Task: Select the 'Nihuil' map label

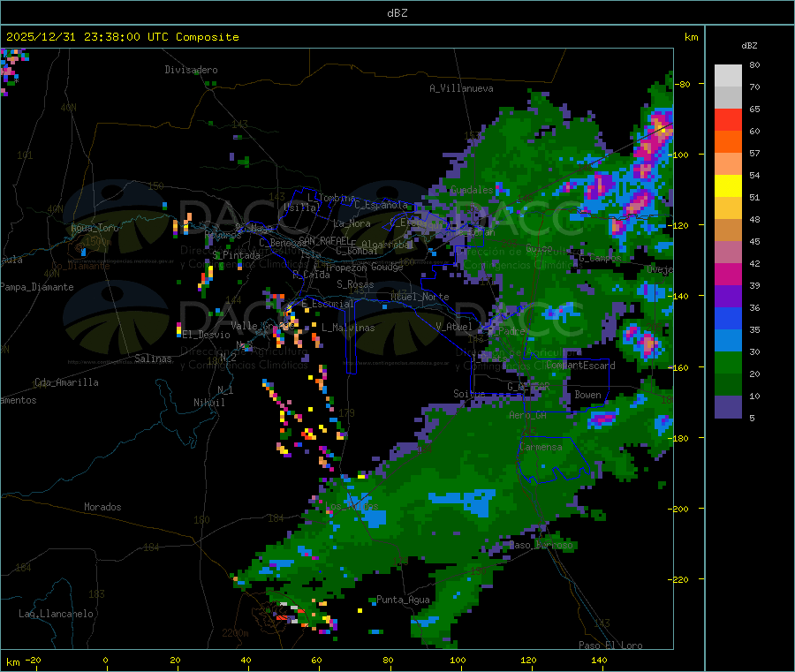Action: pos(208,403)
